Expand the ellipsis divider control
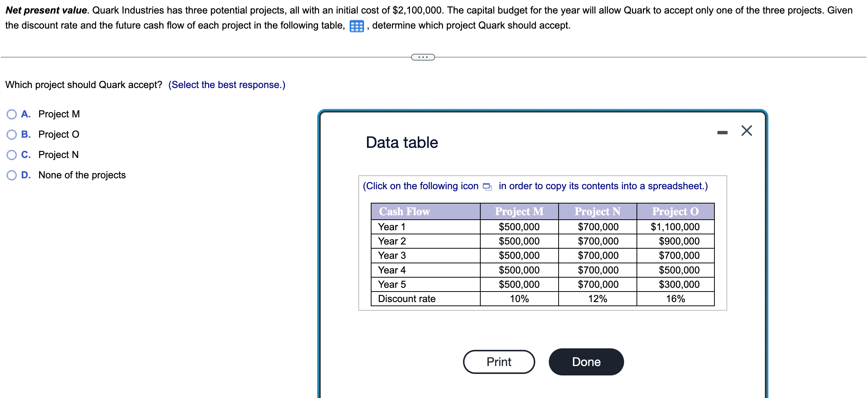The image size is (868, 398). tap(422, 57)
